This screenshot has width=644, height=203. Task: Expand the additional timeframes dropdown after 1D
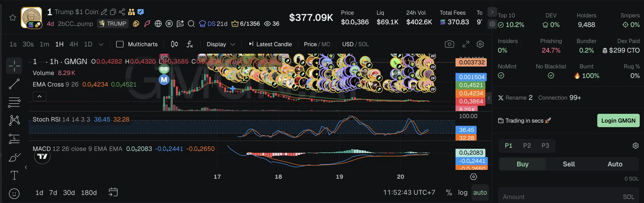101,44
